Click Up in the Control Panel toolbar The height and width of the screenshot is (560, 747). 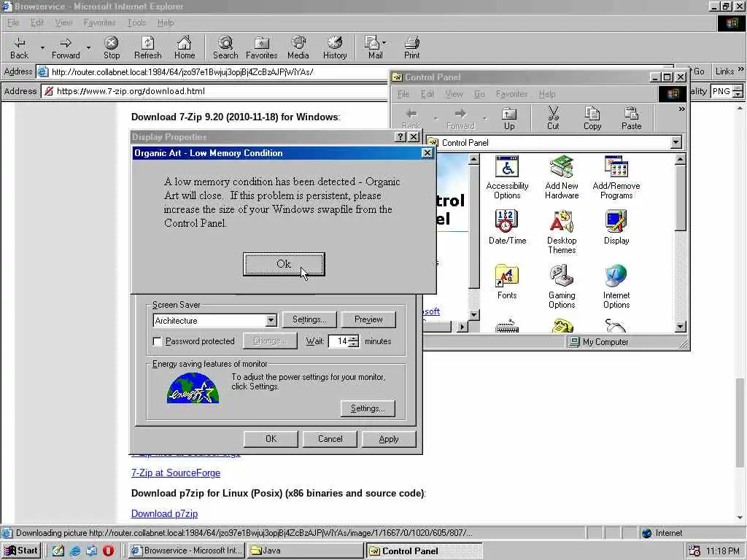pos(509,119)
